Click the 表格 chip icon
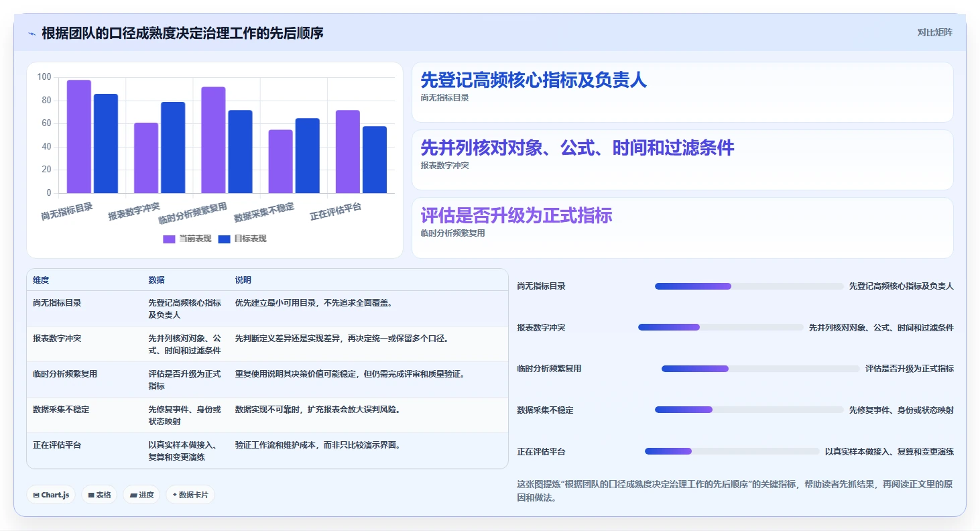The image size is (980, 531). pos(91,495)
